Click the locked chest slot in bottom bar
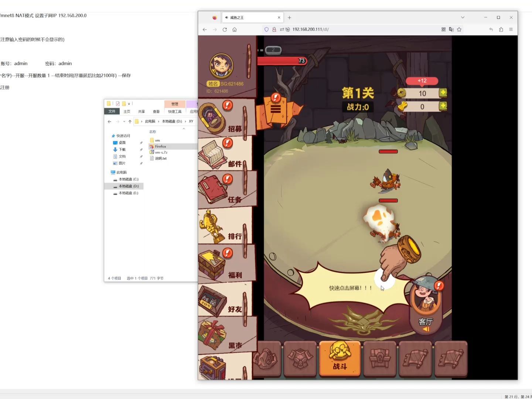 pos(380,358)
